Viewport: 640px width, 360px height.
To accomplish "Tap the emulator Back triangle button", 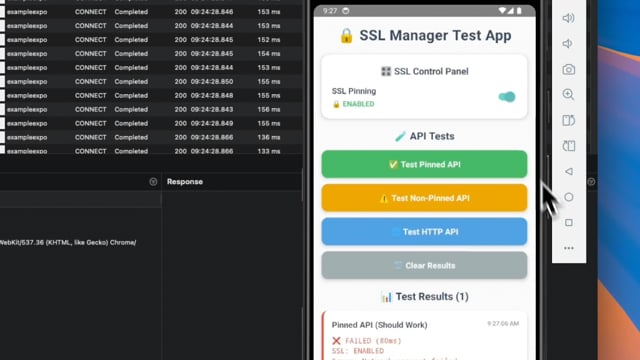I will [569, 171].
